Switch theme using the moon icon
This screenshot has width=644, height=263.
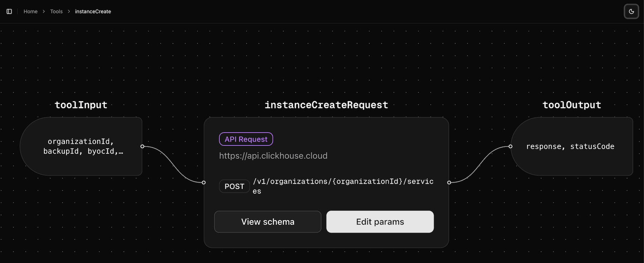(631, 11)
